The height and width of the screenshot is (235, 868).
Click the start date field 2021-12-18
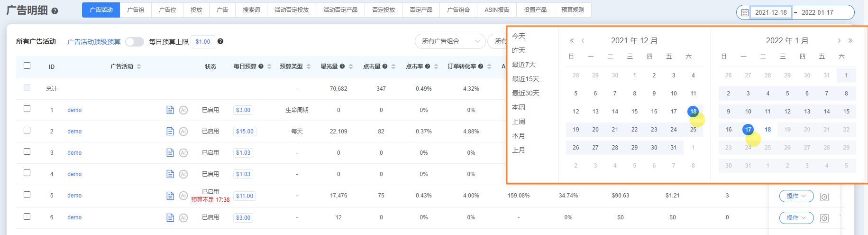(x=771, y=12)
